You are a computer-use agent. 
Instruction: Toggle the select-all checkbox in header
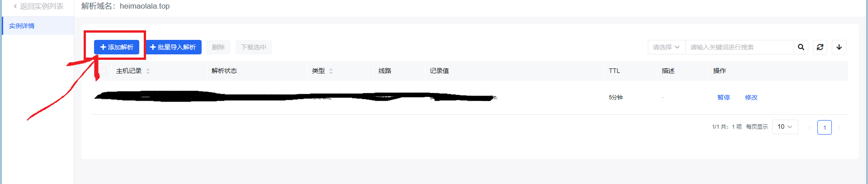(104, 71)
